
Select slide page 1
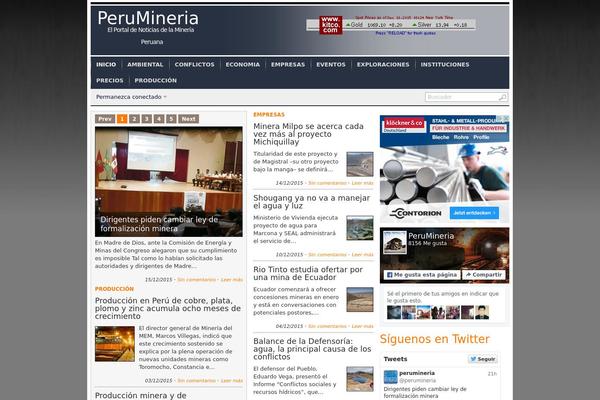(122, 119)
